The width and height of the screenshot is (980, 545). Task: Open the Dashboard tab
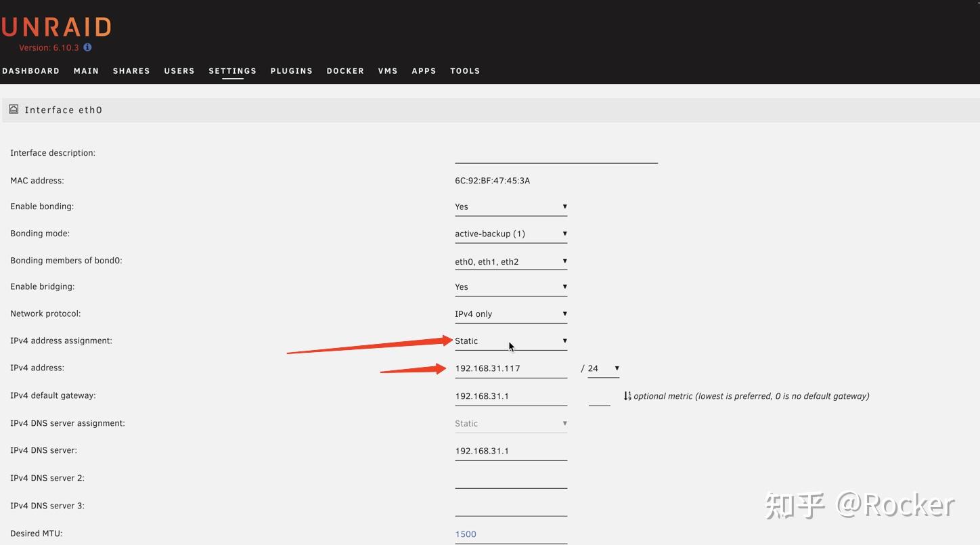(30, 71)
